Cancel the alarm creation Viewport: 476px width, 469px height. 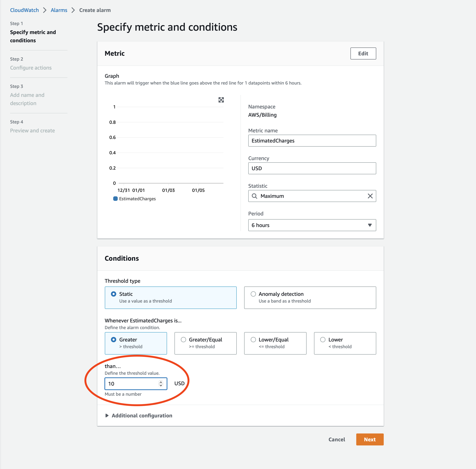click(336, 439)
